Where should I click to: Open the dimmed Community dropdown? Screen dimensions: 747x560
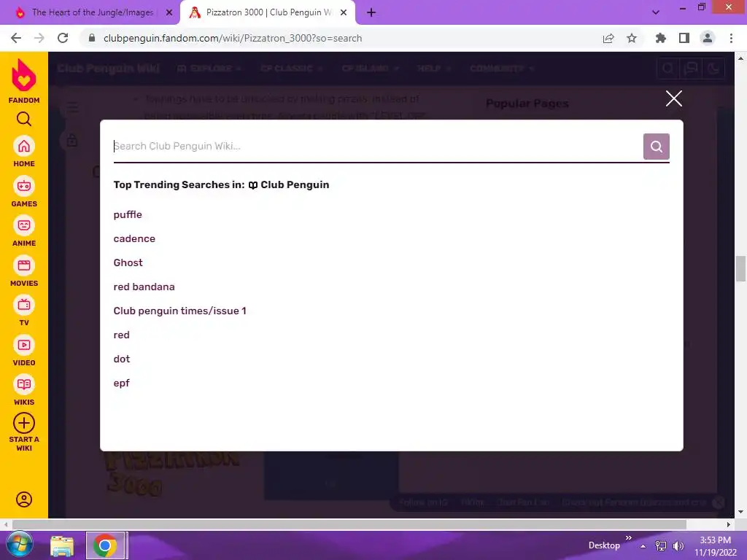(502, 69)
